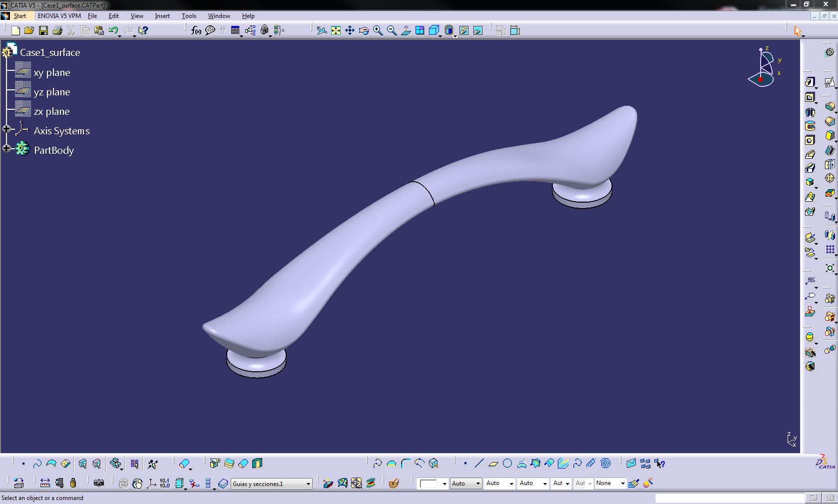The height and width of the screenshot is (504, 838).
Task: Open the first Auto transparency dropdown
Action: point(478,484)
